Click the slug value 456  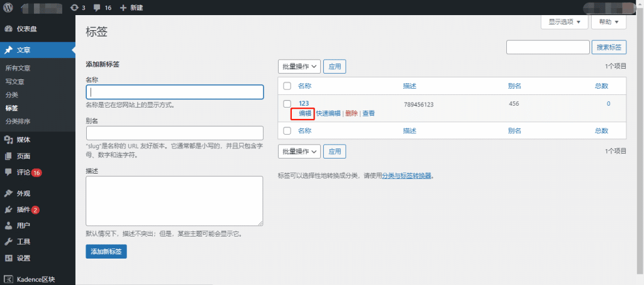click(x=514, y=103)
